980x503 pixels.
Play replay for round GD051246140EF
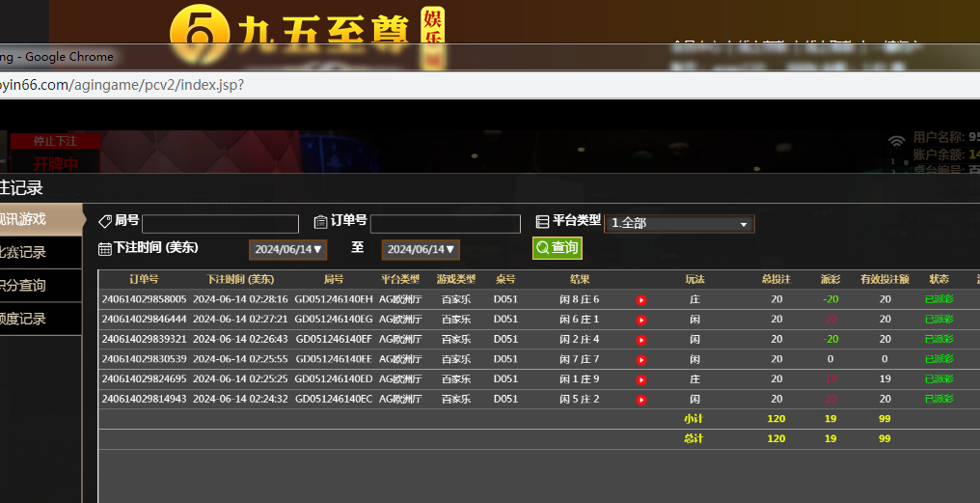point(641,340)
